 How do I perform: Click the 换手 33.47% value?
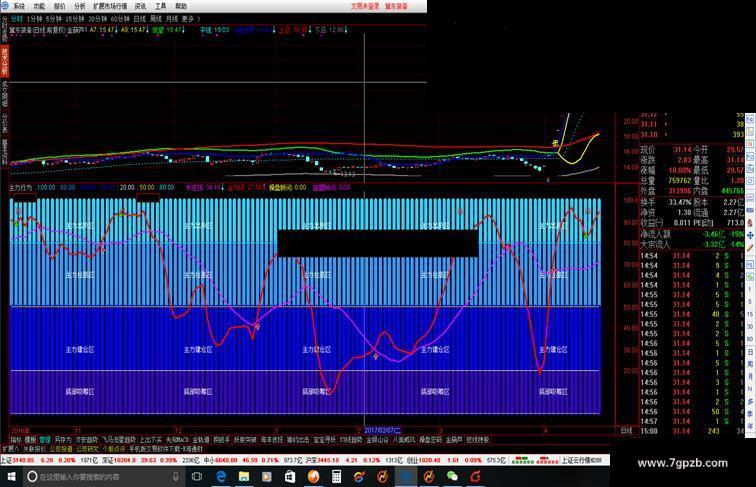tap(680, 203)
